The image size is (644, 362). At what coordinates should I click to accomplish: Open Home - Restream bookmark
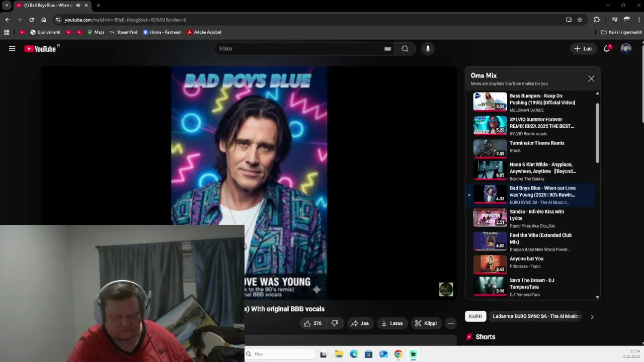162,32
